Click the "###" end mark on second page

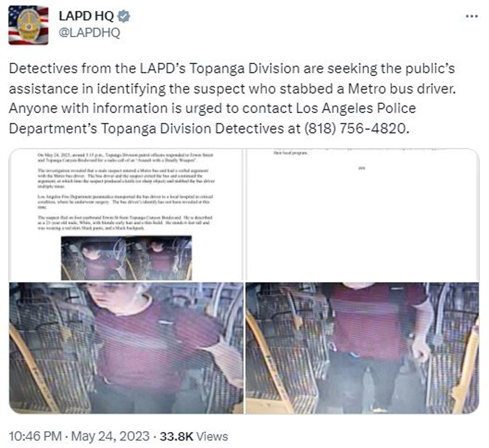point(362,168)
